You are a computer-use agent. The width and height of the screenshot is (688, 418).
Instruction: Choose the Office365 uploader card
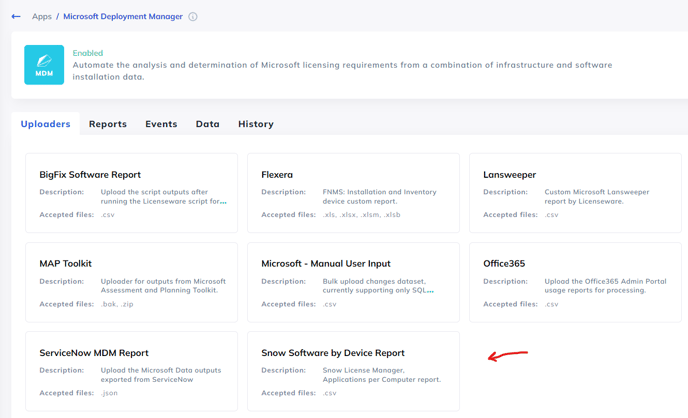coord(575,282)
